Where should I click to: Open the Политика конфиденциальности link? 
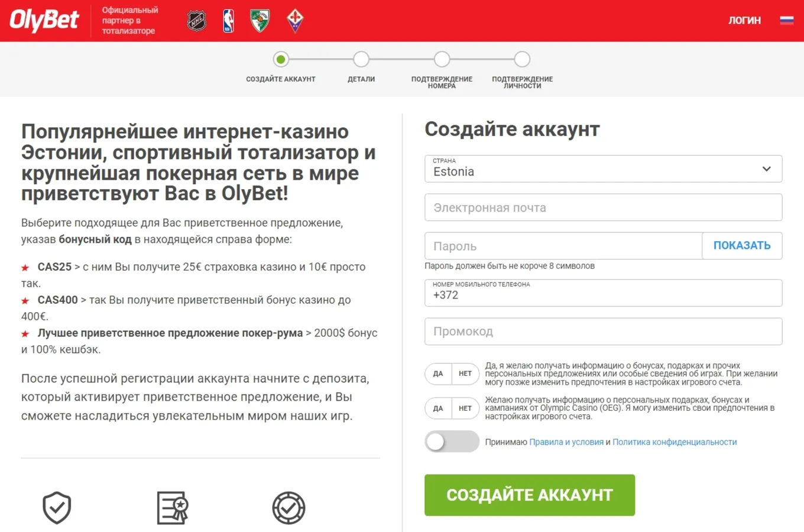(x=675, y=442)
